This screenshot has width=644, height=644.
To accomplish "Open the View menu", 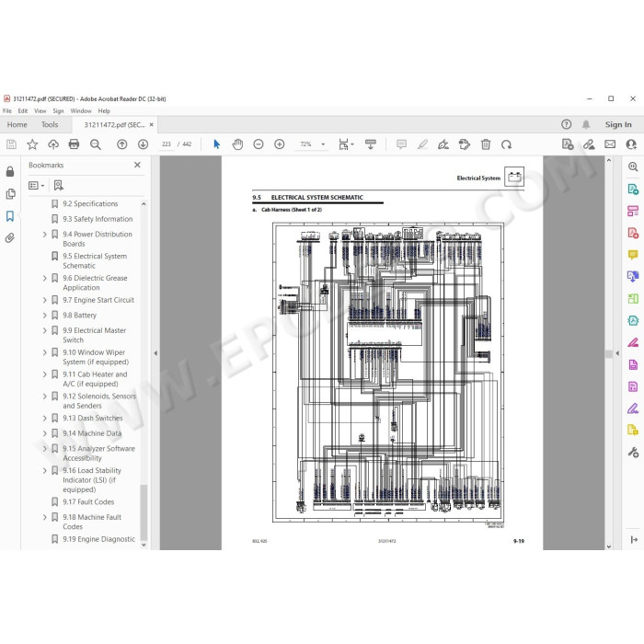I will click(40, 111).
